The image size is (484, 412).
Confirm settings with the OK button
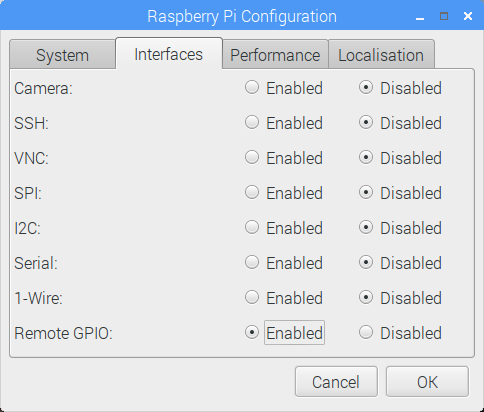[x=427, y=382]
